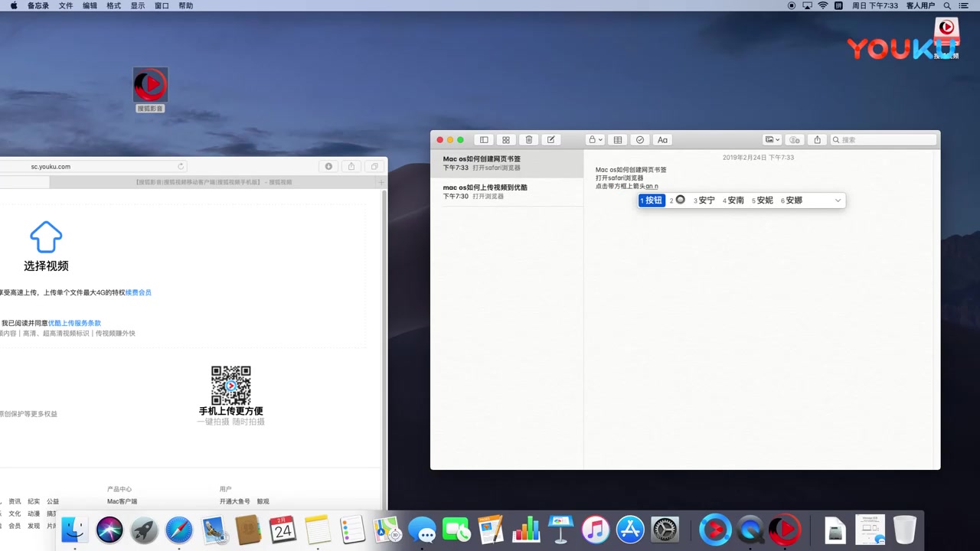Reload the Safari page
This screenshot has height=551, width=980.
181,166
